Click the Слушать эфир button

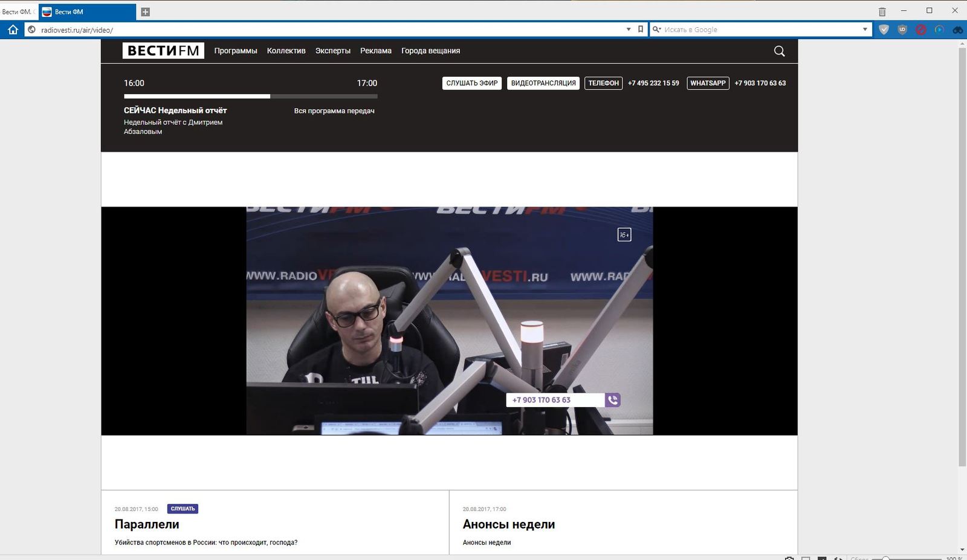tap(472, 83)
